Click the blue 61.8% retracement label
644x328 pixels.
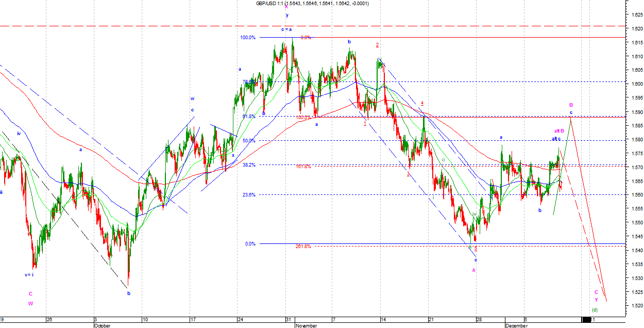coord(249,117)
